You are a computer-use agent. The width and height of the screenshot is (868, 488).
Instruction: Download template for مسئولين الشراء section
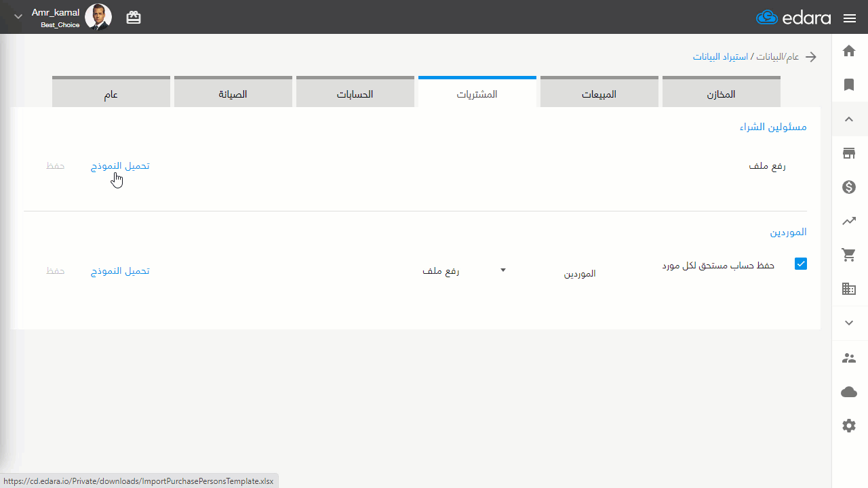point(121,166)
